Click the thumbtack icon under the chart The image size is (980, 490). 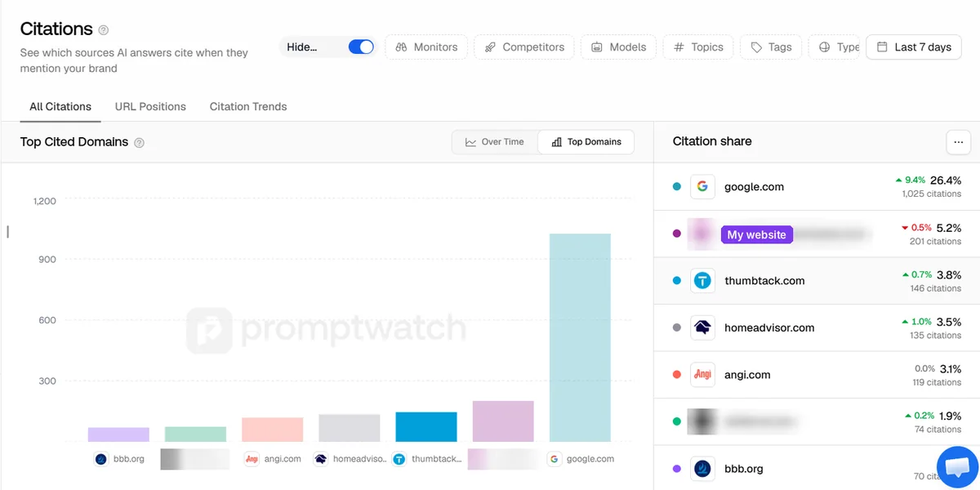(399, 459)
